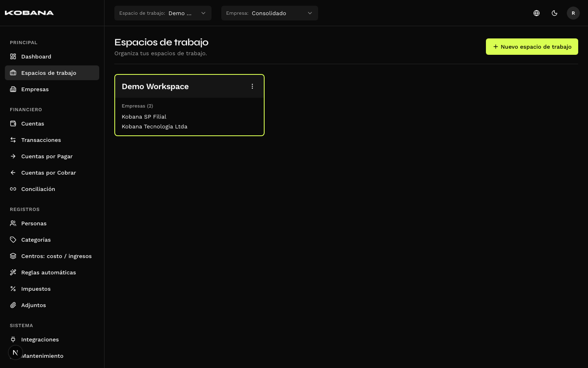Click Nuevo espacio de trabajo button
The height and width of the screenshot is (368, 588).
(x=532, y=47)
